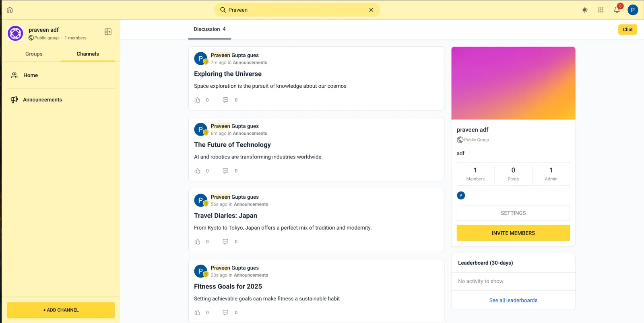
Task: Comment on Travel Diaries: Japan post
Action: (225, 242)
